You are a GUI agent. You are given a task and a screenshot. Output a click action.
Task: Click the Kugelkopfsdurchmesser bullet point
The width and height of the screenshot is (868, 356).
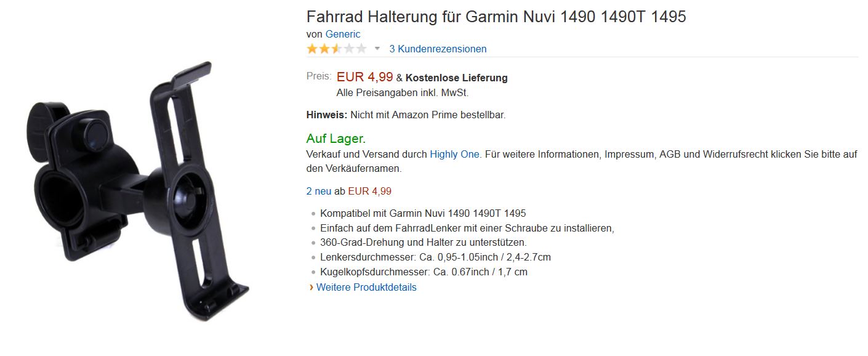tap(424, 272)
